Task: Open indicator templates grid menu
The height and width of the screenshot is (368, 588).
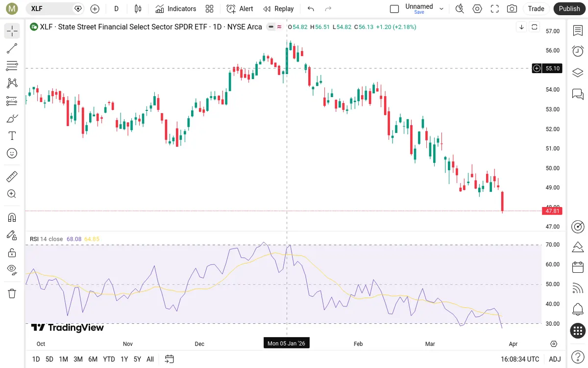Action: coord(210,8)
